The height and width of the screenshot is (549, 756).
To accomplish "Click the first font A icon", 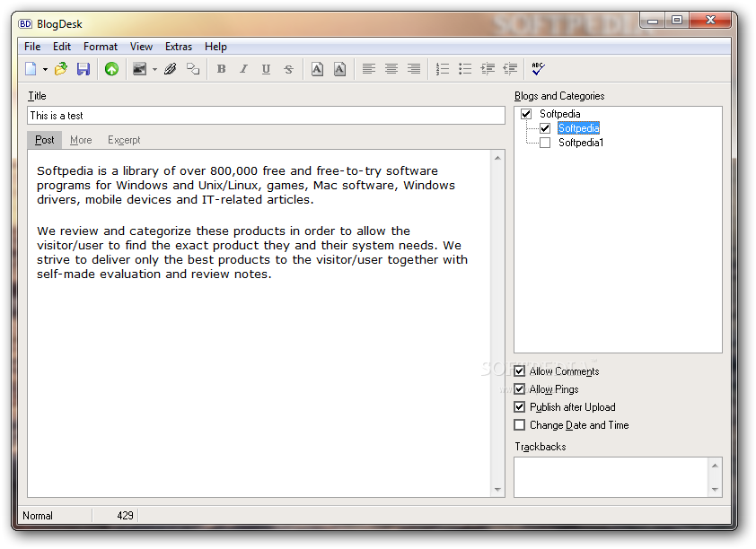I will coord(317,69).
